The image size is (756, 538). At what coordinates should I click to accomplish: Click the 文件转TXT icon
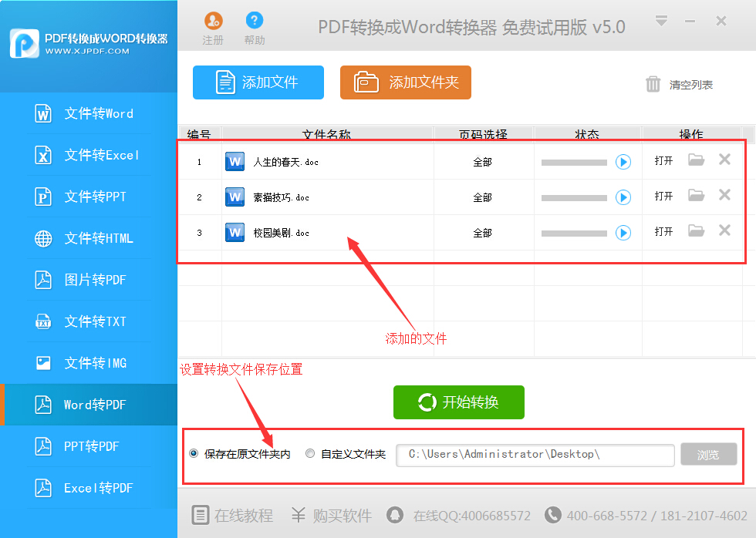click(x=43, y=321)
